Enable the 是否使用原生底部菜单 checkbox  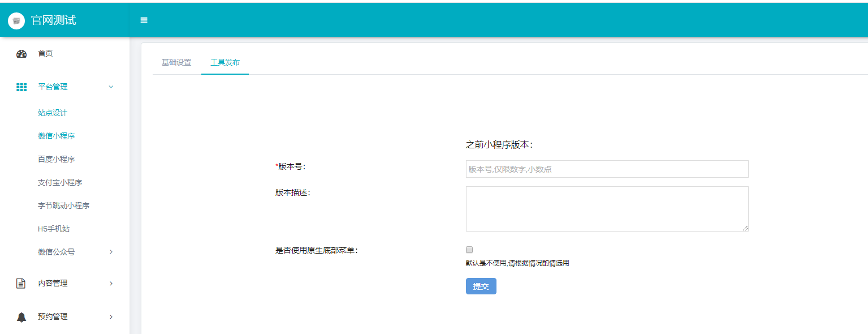469,250
